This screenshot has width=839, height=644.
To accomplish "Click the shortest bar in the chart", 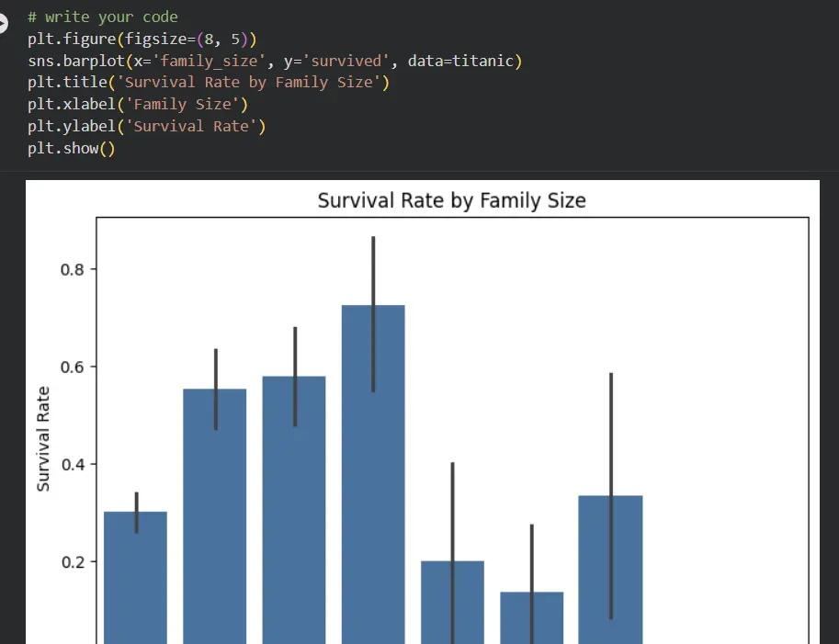I will coord(532,617).
